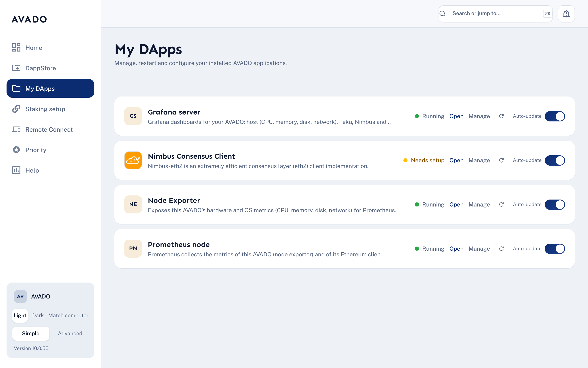The image size is (588, 368).
Task: Click the Grafana server GS app icon
Action: click(x=133, y=116)
